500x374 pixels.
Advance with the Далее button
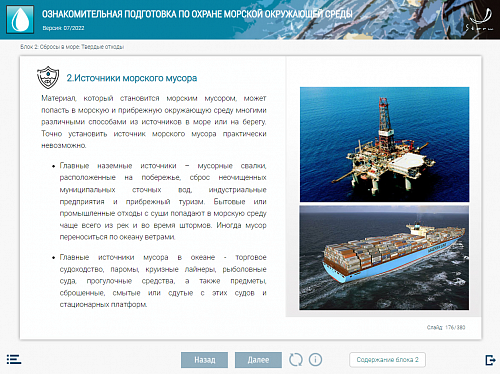point(258,360)
